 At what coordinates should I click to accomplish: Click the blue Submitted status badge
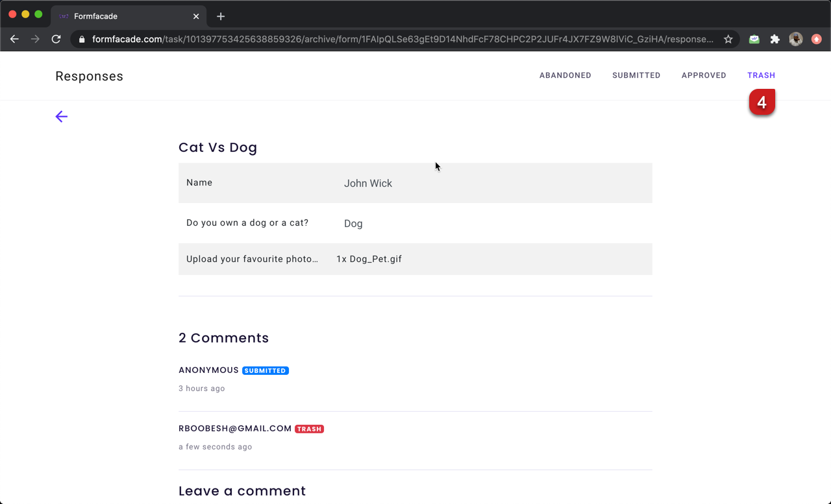(x=266, y=371)
